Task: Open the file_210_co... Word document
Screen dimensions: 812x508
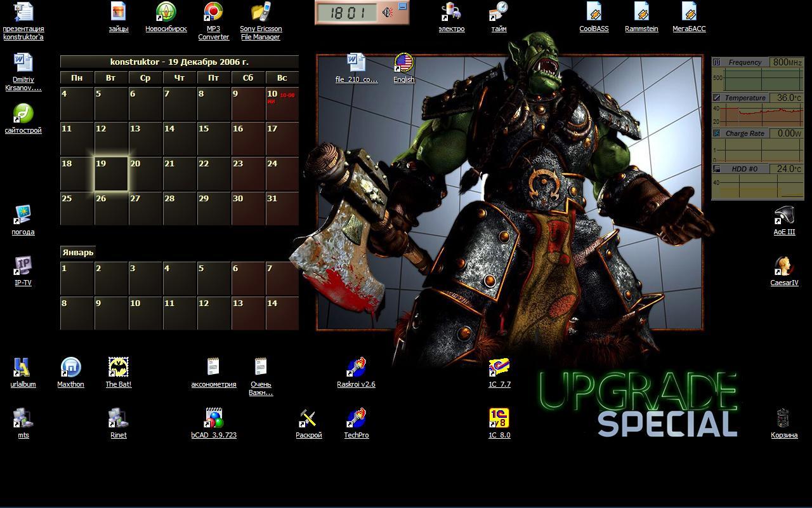Action: click(x=356, y=63)
